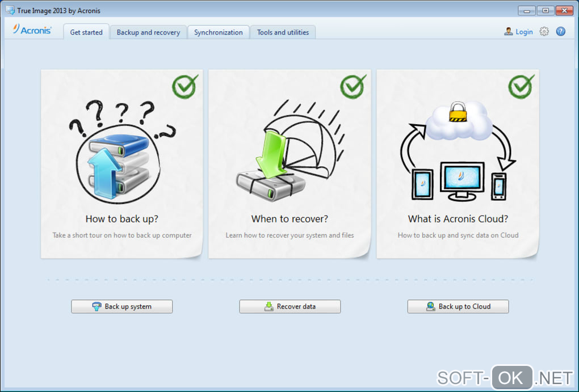Click the How to back up? heading

(x=122, y=219)
